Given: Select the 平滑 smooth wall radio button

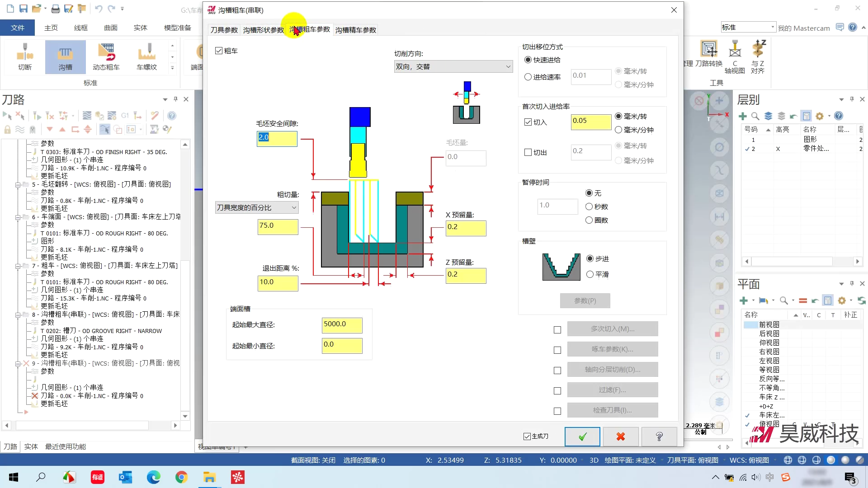Looking at the screenshot, I should pyautogui.click(x=590, y=275).
